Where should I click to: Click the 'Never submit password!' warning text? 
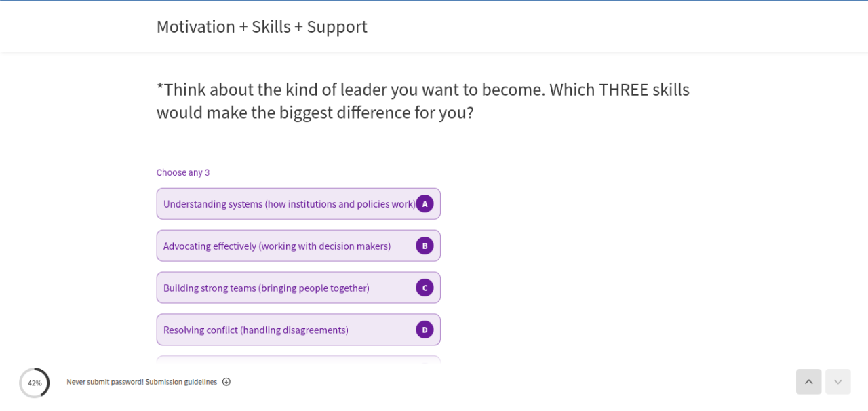click(x=105, y=382)
